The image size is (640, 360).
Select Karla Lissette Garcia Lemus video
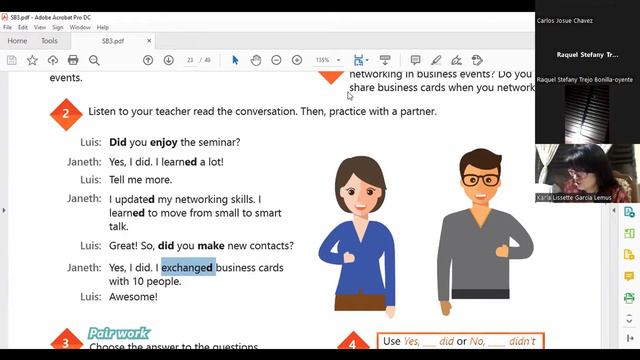[587, 173]
